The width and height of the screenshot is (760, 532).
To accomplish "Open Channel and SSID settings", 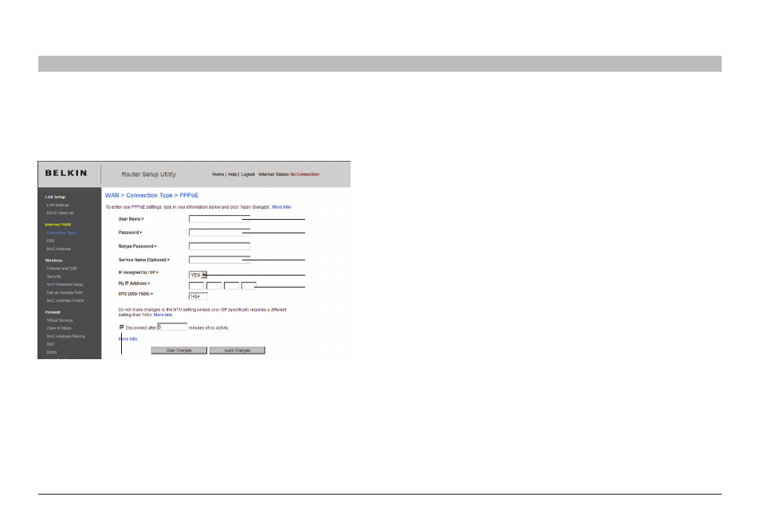I will coord(61,268).
